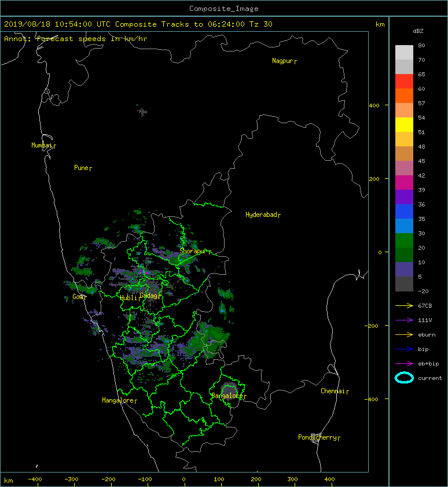Click the red 65 dBZ swatch
This screenshot has width=448, height=487.
(x=404, y=82)
